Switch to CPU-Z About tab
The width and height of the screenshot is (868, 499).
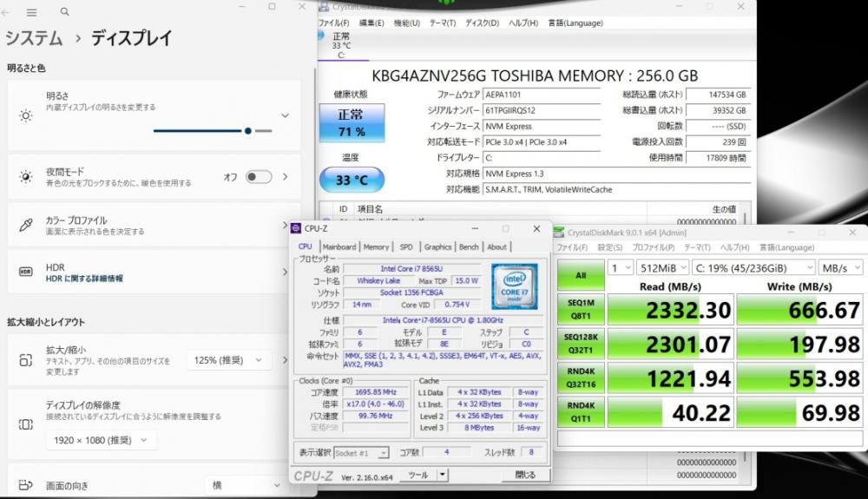point(496,246)
